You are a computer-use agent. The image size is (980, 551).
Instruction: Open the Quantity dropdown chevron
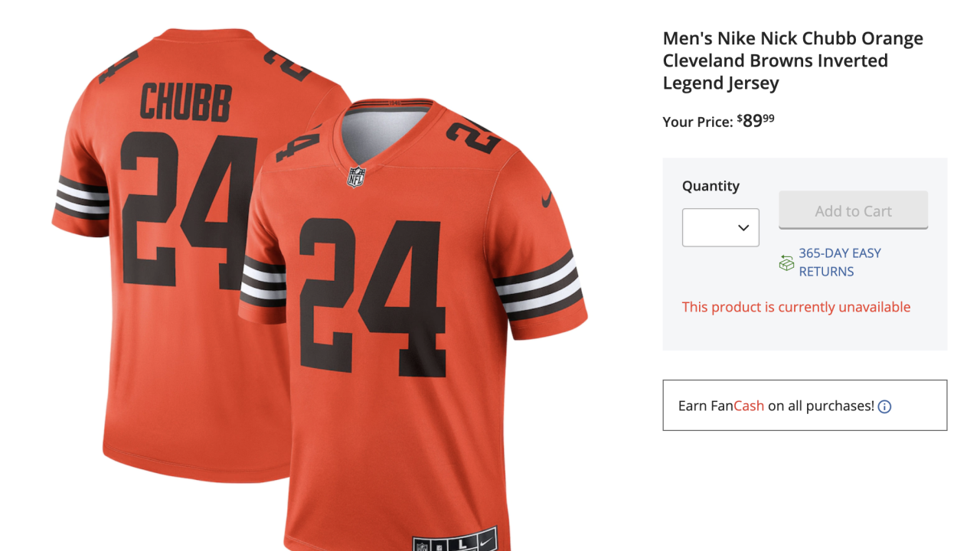[743, 227]
